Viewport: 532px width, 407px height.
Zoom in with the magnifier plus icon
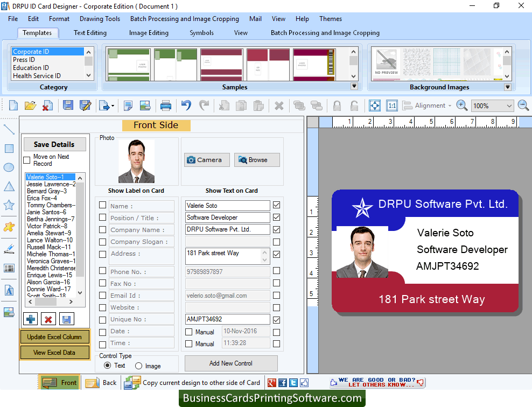click(x=462, y=106)
